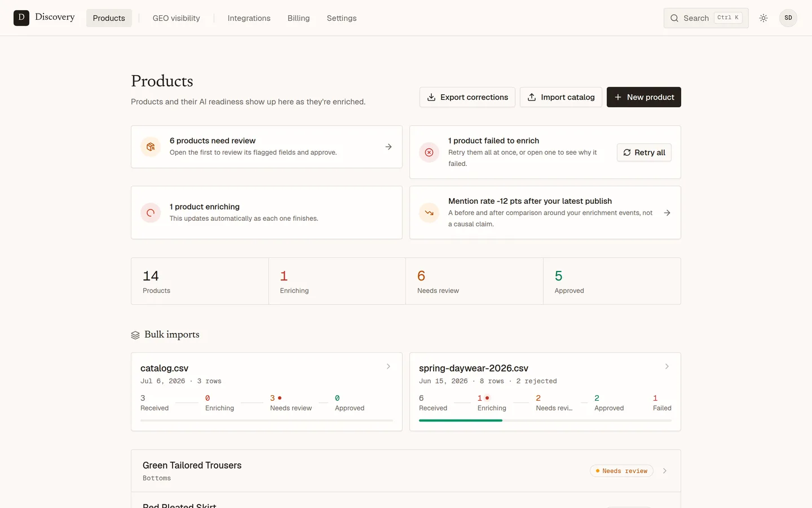Image resolution: width=812 pixels, height=508 pixels.
Task: Open the Products tab
Action: 109,18
